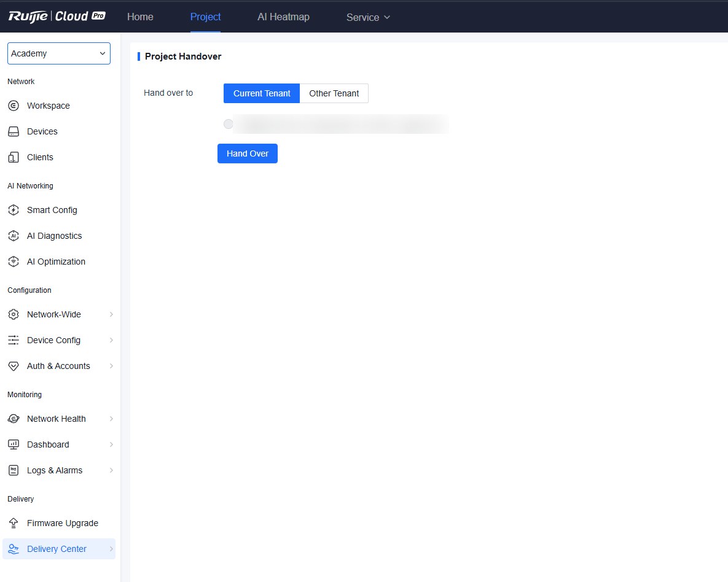Go to the Home tab

tap(140, 17)
